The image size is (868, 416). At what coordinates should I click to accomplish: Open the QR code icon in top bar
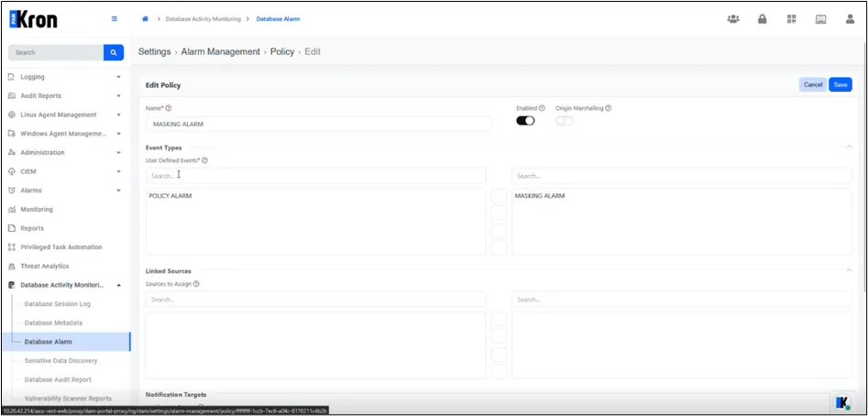792,19
